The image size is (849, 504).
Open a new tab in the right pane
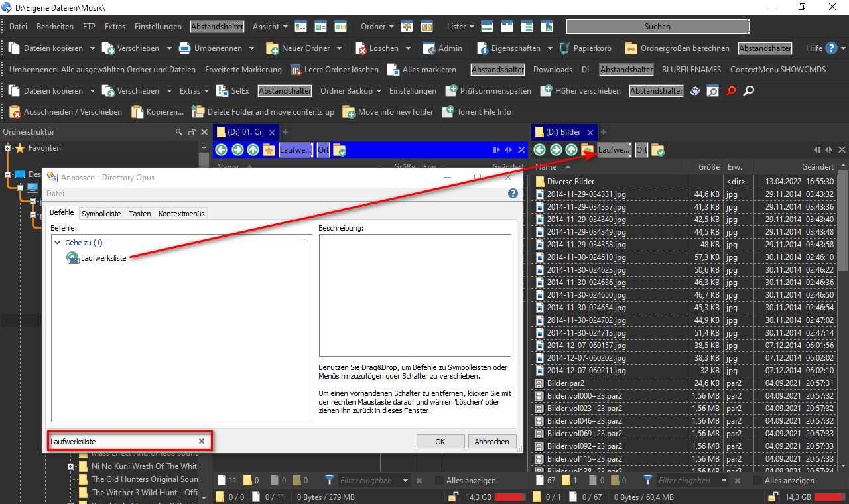[x=604, y=132]
